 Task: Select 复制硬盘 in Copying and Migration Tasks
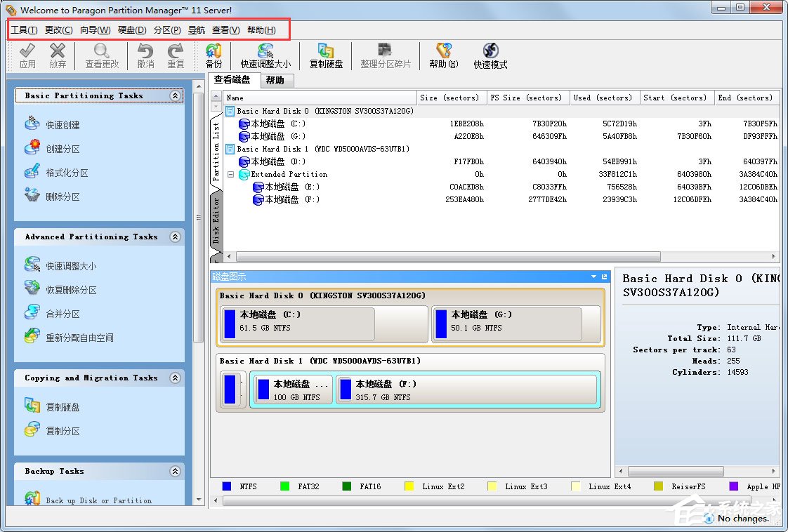point(52,407)
